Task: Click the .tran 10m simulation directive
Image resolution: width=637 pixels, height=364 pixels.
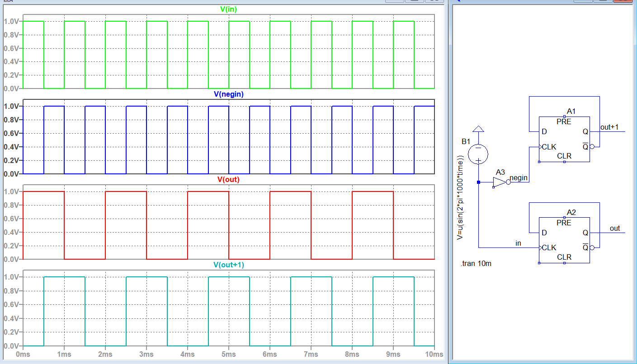Action: coord(476,263)
